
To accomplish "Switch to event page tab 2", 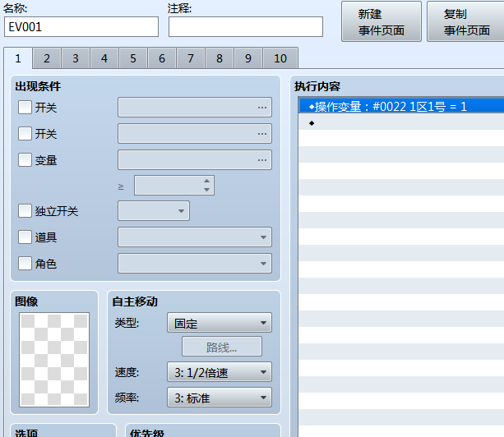I will 47,58.
